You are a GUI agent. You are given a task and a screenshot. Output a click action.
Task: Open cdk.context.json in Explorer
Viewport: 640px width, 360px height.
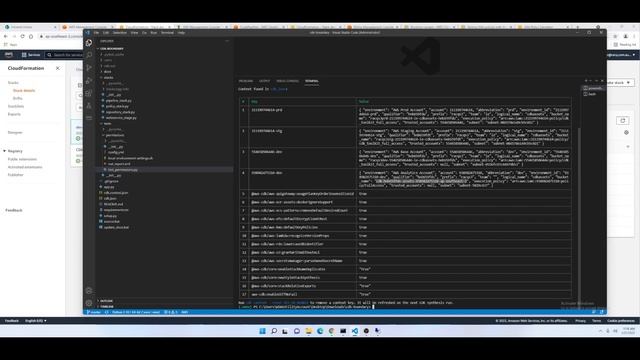point(116,193)
